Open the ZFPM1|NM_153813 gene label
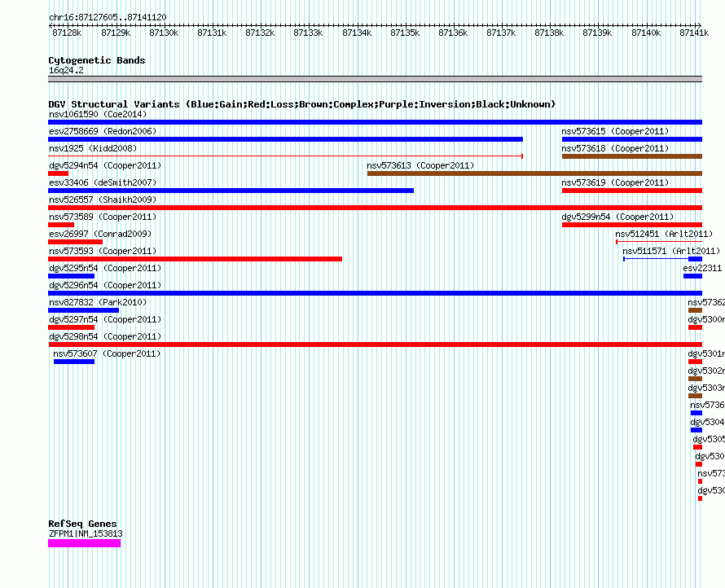 pyautogui.click(x=86, y=534)
